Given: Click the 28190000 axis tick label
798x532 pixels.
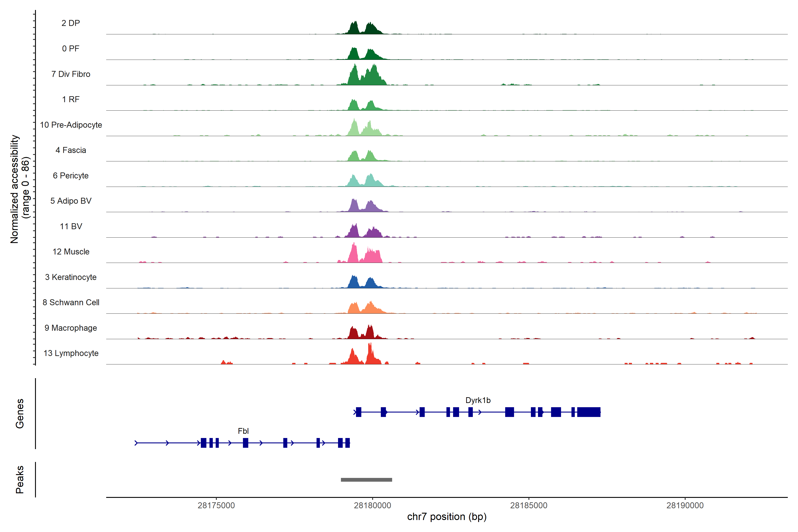Looking at the screenshot, I should pyautogui.click(x=685, y=506).
